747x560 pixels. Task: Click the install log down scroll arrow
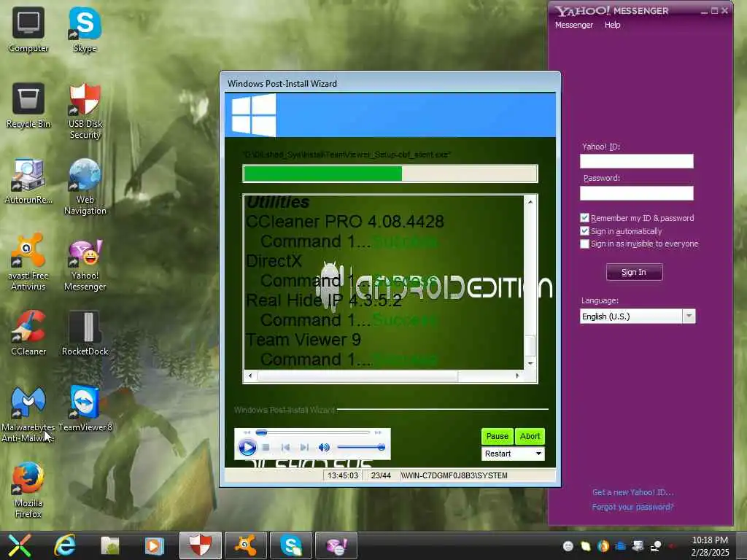530,363
